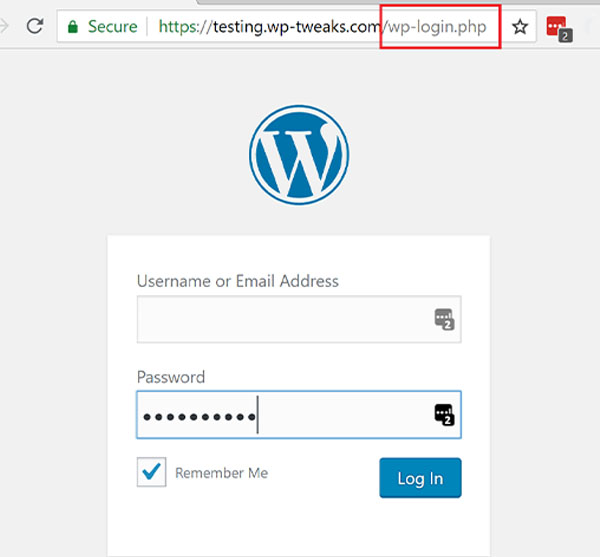Open password manager icon in password field
This screenshot has width=600, height=557.
pyautogui.click(x=444, y=415)
